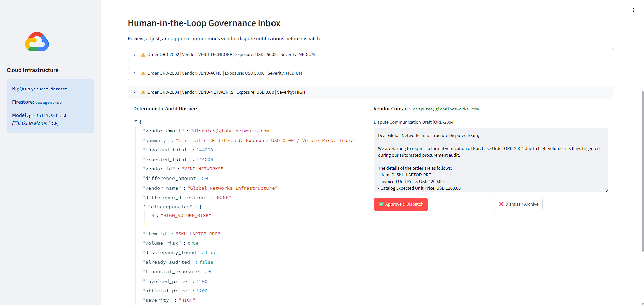Open the three-dot main menu

pos(634,10)
